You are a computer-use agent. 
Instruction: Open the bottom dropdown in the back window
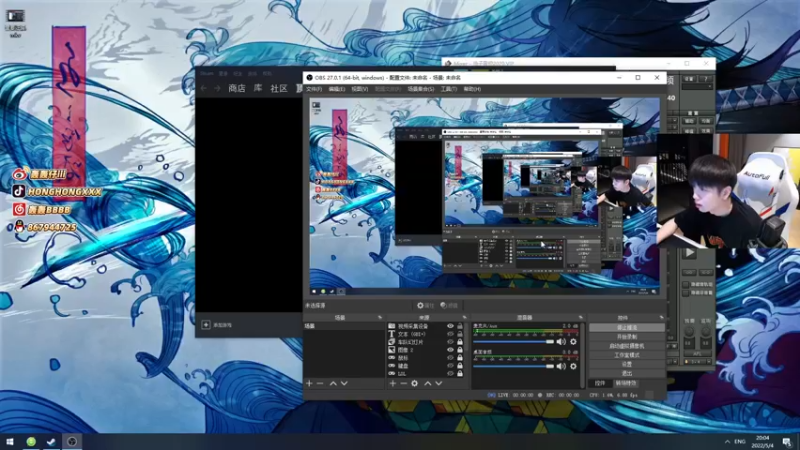point(696,362)
